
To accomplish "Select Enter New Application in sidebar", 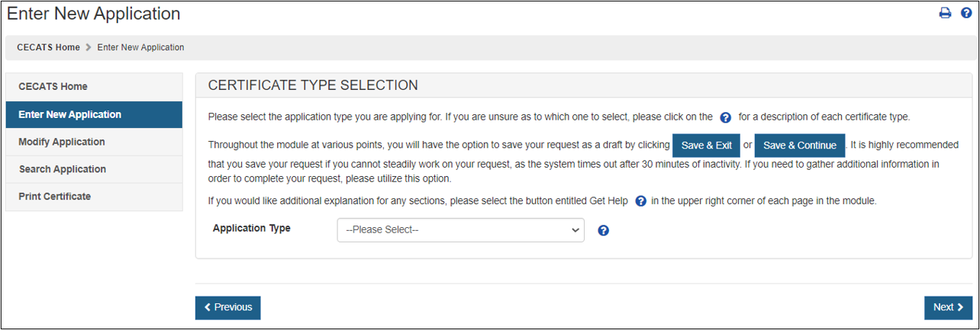I will pos(69,115).
